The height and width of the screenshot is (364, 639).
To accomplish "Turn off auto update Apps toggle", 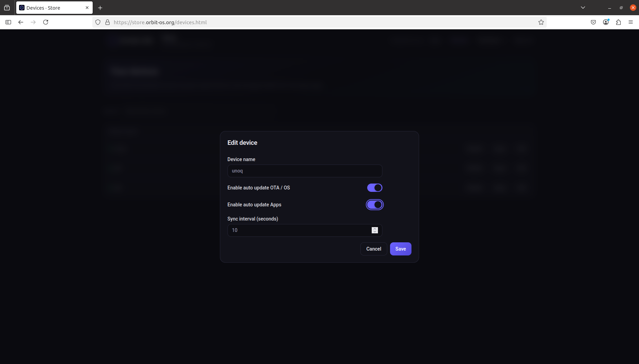I will click(x=374, y=205).
